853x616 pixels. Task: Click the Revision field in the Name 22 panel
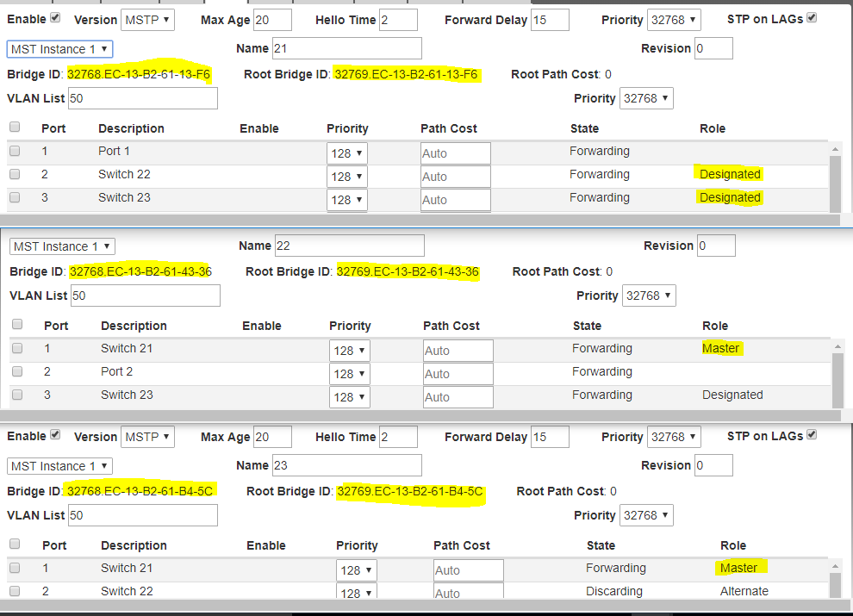[715, 246]
